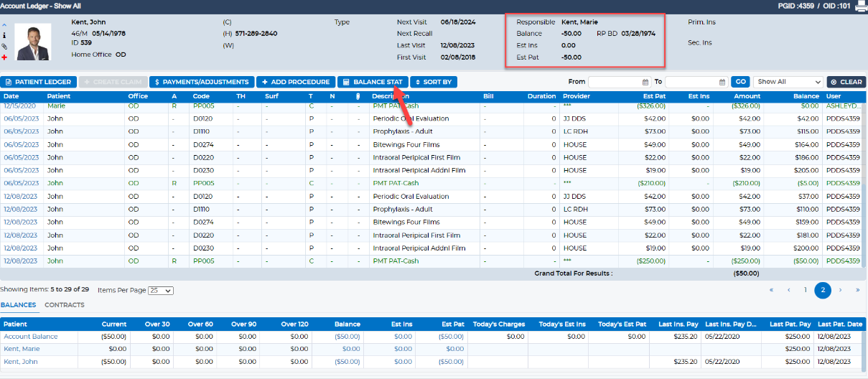Viewport: 868px width, 379px height.
Task: Click the printer icon at top right
Action: tap(860, 6)
